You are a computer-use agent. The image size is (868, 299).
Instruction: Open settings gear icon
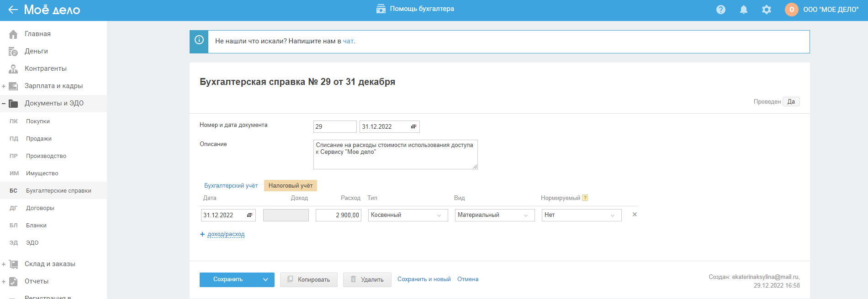point(767,10)
